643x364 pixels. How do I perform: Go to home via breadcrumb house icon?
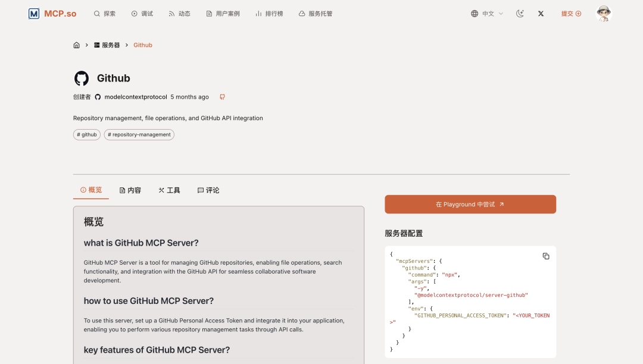pos(76,45)
